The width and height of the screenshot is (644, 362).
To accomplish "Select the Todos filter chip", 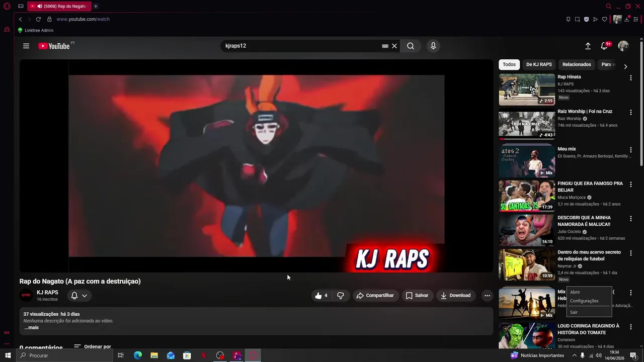I will point(509,65).
